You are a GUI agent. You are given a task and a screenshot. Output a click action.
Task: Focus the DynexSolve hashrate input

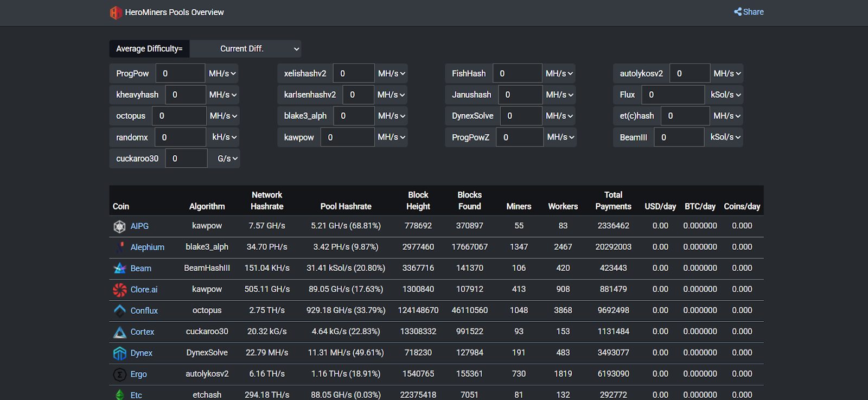pos(521,116)
